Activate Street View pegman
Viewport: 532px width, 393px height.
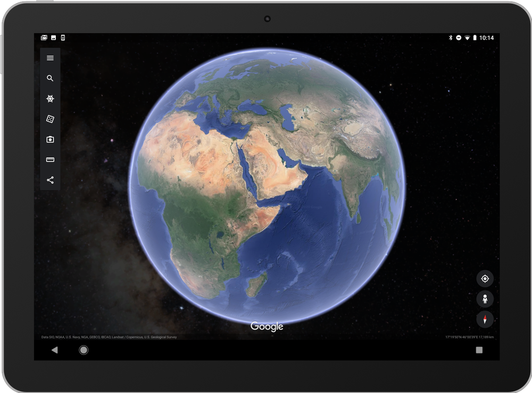[x=485, y=299]
